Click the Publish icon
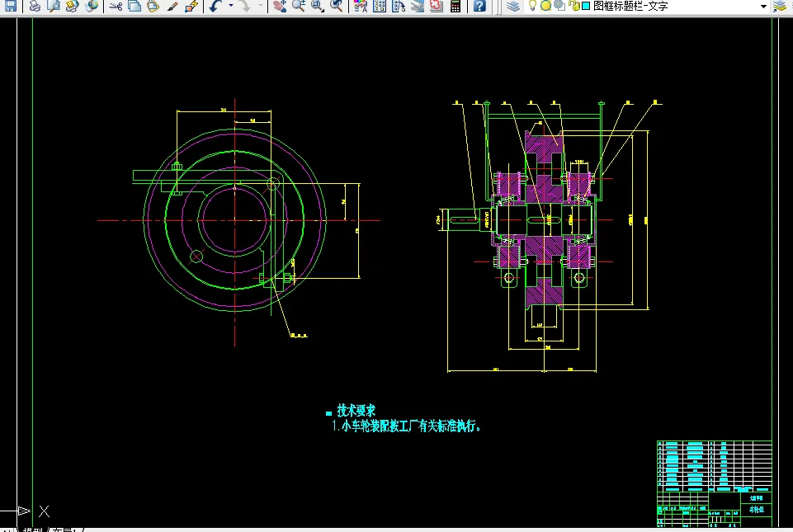This screenshot has height=532, width=793. coord(73,6)
